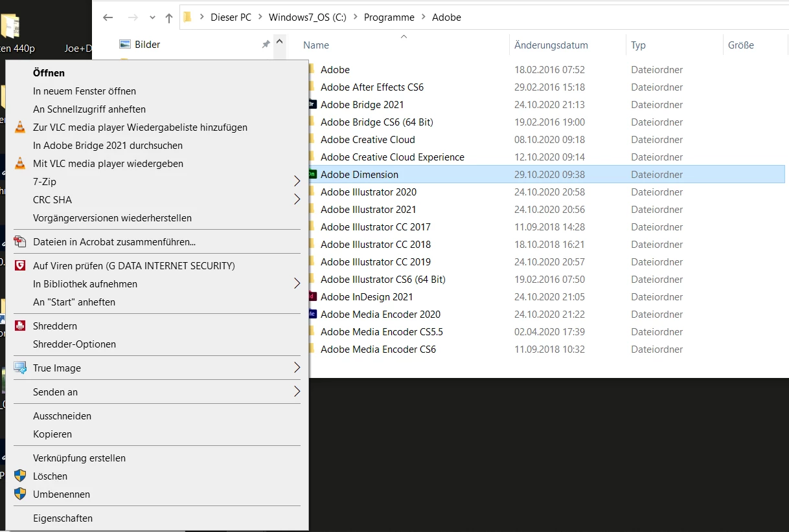The image size is (789, 532).
Task: Open the recent locations dropdown arrow
Action: (x=152, y=18)
